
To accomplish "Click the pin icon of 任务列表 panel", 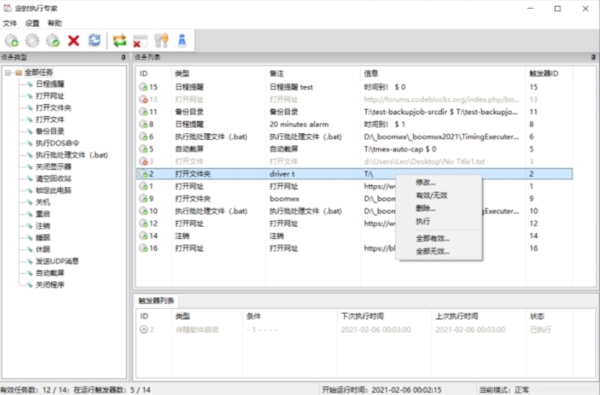I will (593, 57).
